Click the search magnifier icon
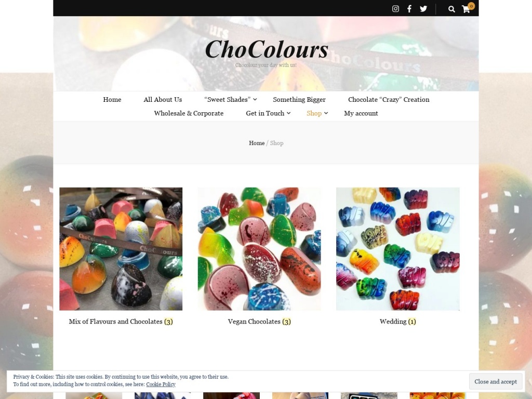 click(x=451, y=9)
